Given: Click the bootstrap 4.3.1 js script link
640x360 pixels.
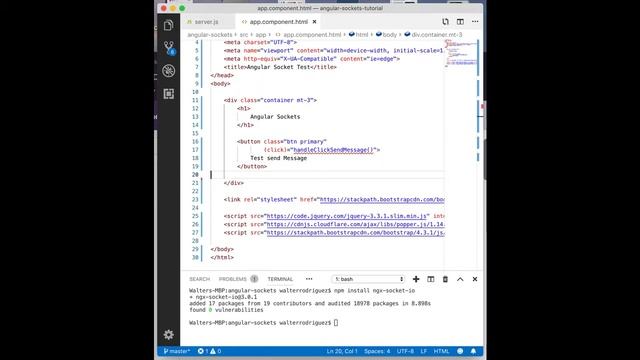Looking at the screenshot, I should 356,233.
